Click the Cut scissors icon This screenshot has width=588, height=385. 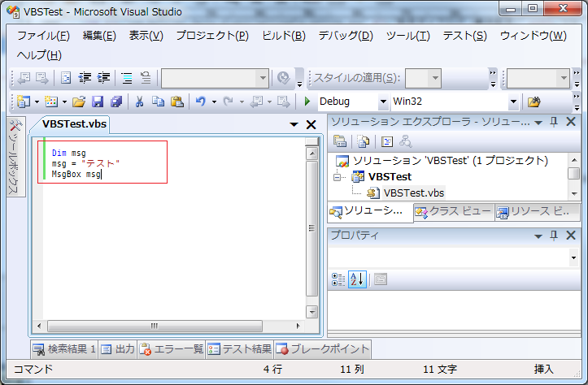point(140,101)
